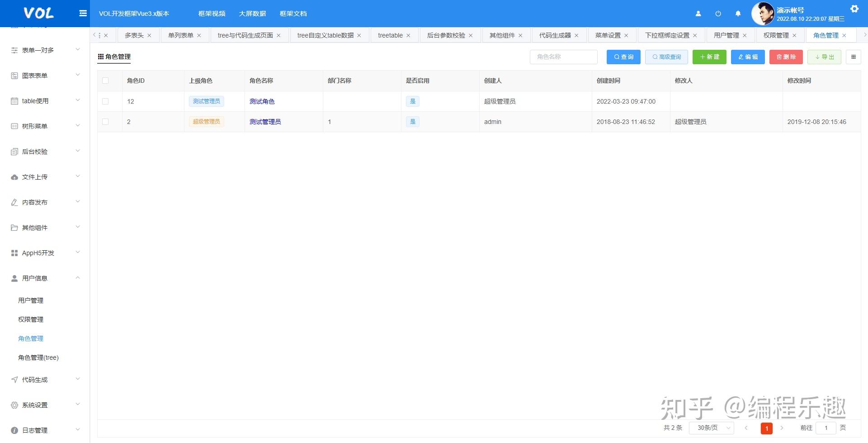The image size is (868, 443).
Task: Click the 文件上传 cloud icon in sidebar
Action: (x=14, y=176)
